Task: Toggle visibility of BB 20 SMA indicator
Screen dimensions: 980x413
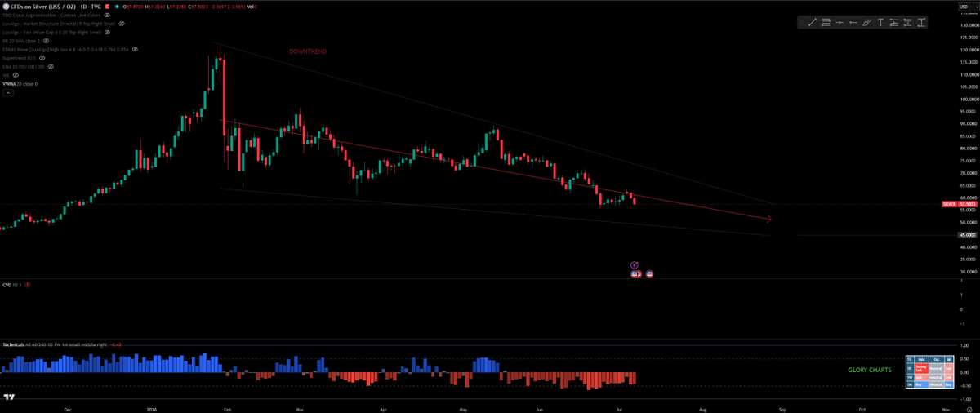Action: click(46, 41)
